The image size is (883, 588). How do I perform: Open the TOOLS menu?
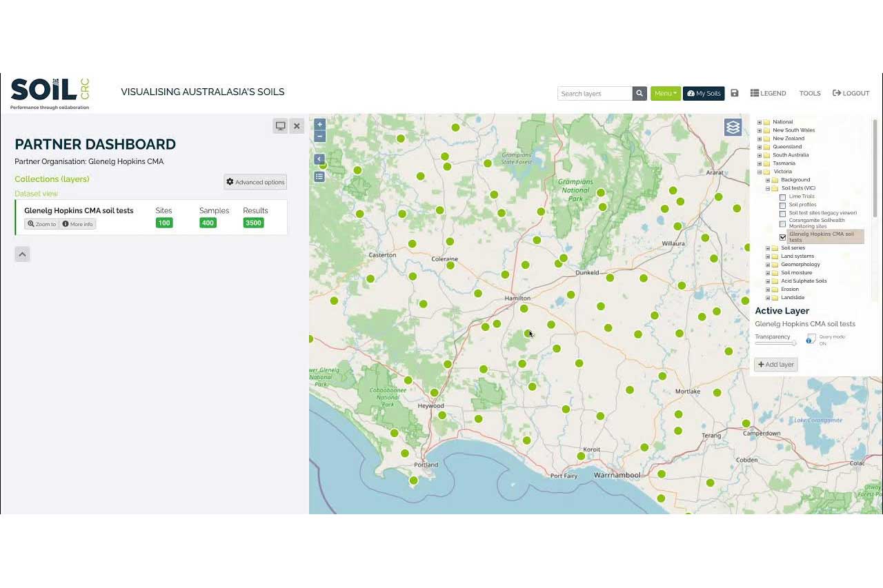pos(810,93)
